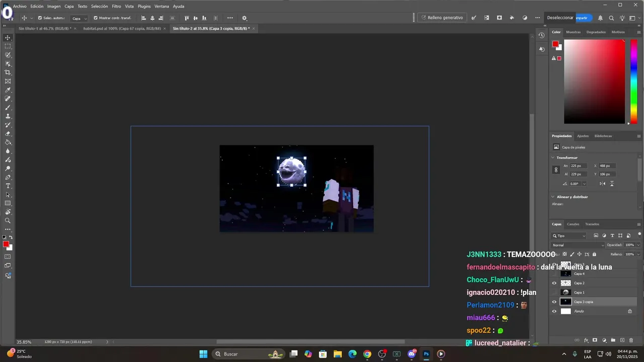Open the Archivo menu

click(20, 6)
